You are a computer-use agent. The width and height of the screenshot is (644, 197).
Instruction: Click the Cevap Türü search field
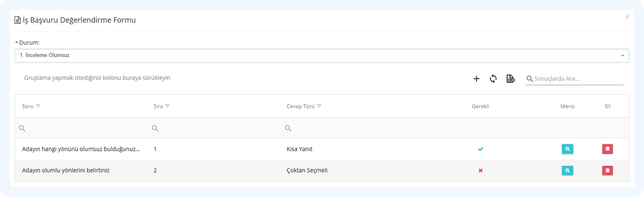[372, 128]
